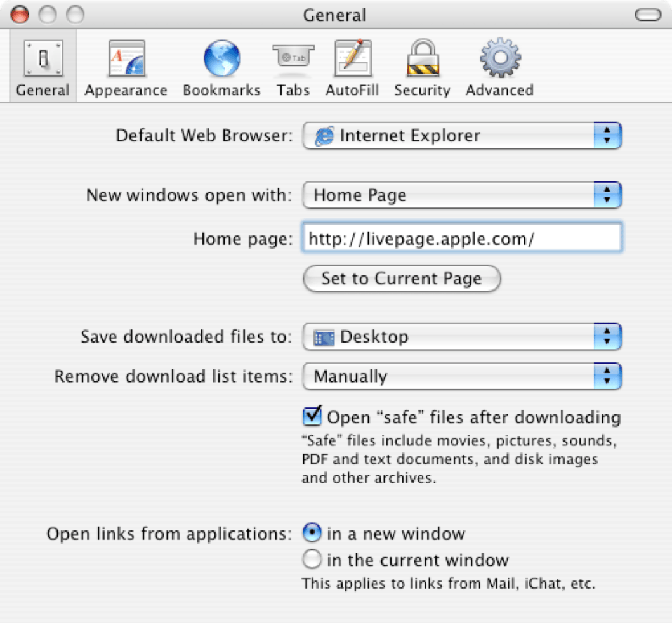Screen dimensions: 672x623
Task: Open the Security padlock pane
Action: point(423,67)
